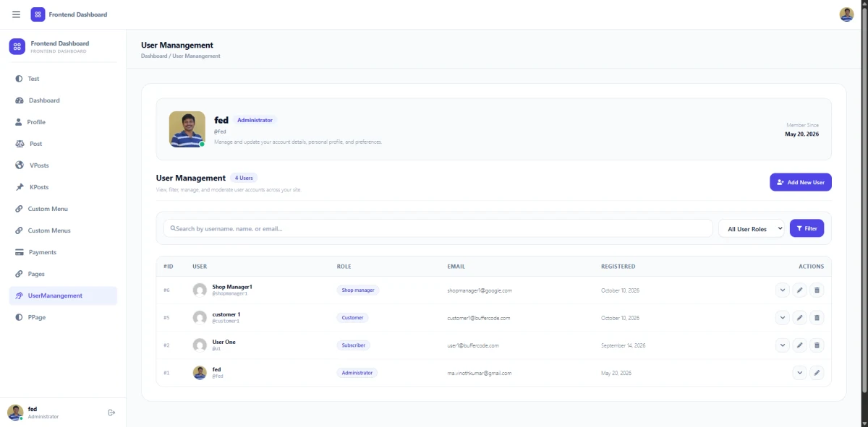Click the logout icon in sidebar footer
The width and height of the screenshot is (868, 427).
(x=111, y=413)
